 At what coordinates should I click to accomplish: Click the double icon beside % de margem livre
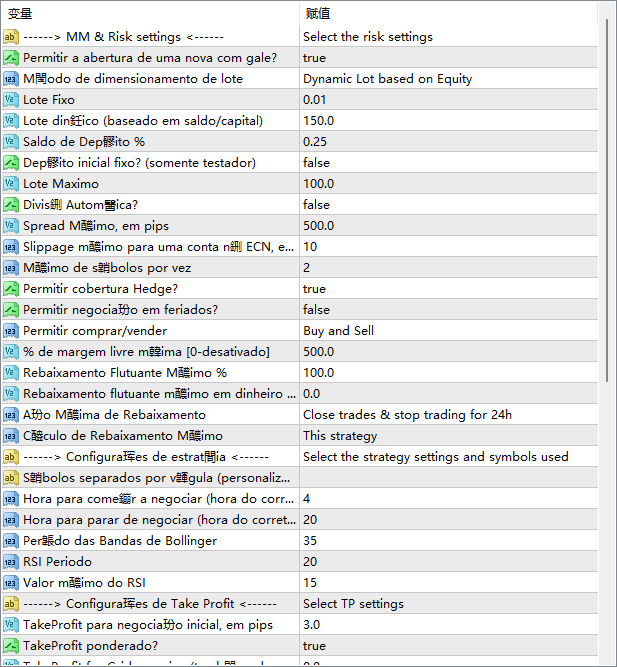[11, 352]
